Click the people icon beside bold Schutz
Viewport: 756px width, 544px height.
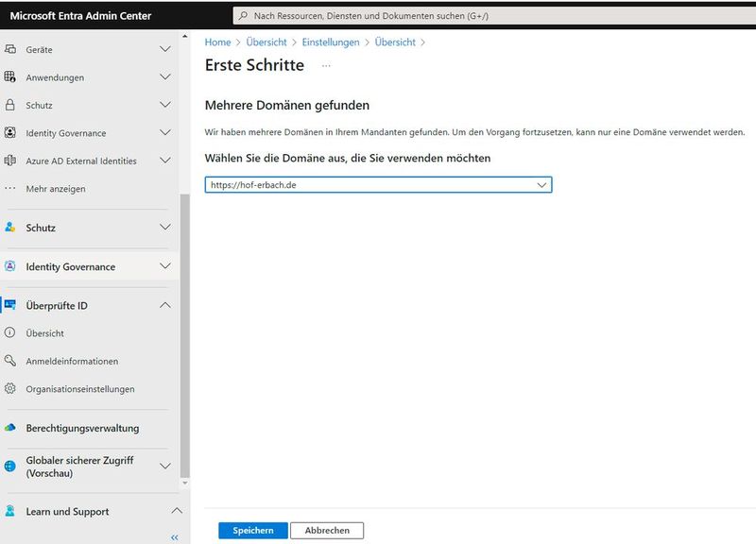10,227
